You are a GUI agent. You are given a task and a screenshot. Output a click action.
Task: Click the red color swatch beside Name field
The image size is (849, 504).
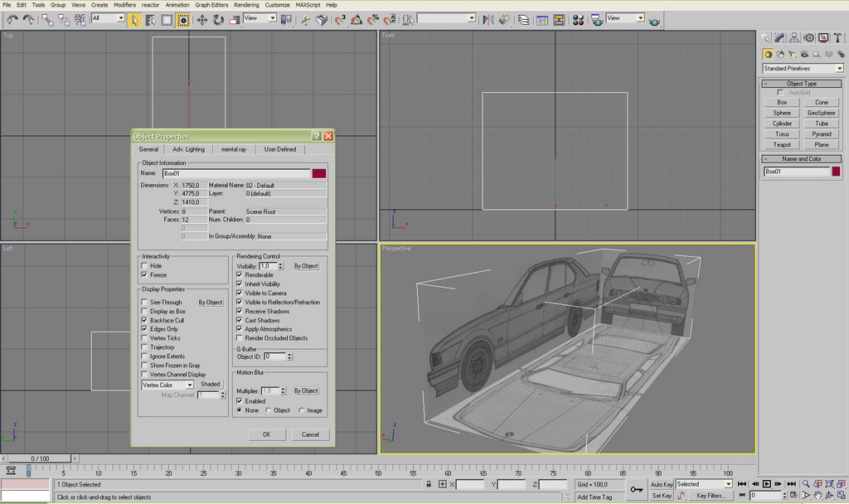pos(319,173)
